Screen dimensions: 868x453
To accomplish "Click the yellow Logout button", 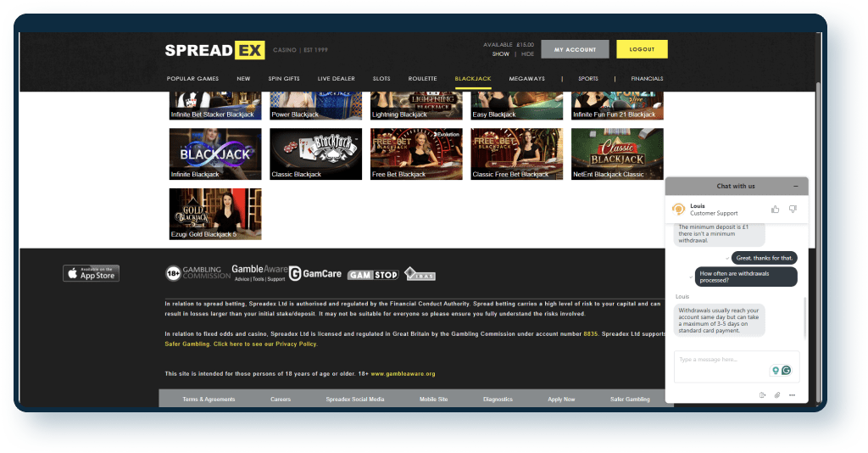I will click(643, 49).
